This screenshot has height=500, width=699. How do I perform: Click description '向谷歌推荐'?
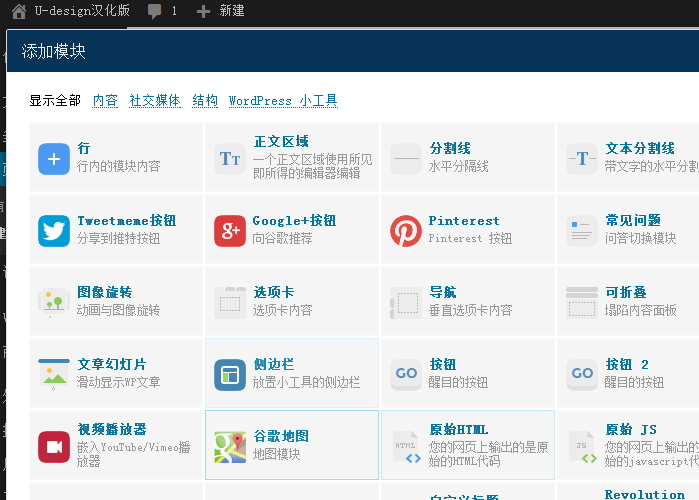click(x=283, y=238)
